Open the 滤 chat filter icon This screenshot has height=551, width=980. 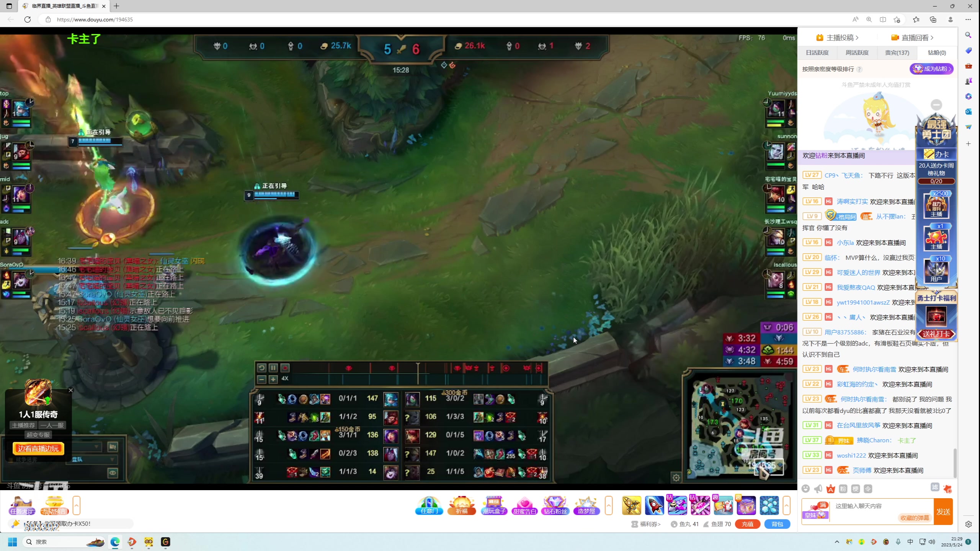pos(935,487)
